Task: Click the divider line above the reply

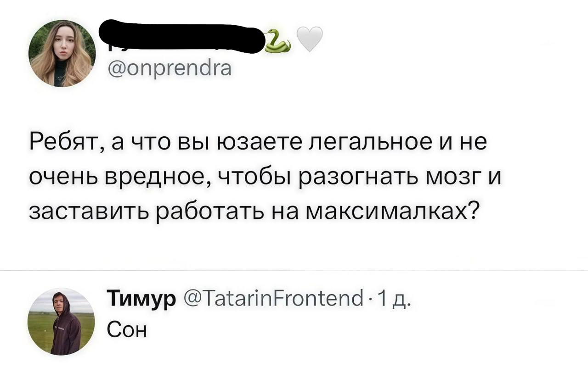Action: [294, 271]
